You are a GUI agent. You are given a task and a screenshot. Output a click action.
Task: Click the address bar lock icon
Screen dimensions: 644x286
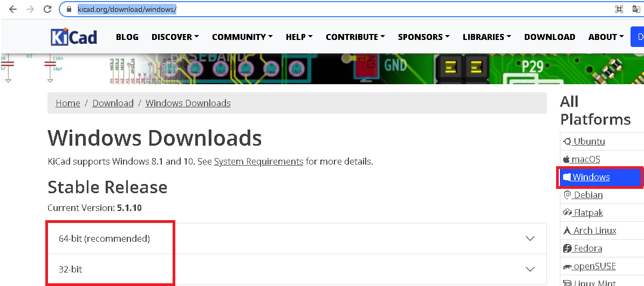pyautogui.click(x=70, y=9)
